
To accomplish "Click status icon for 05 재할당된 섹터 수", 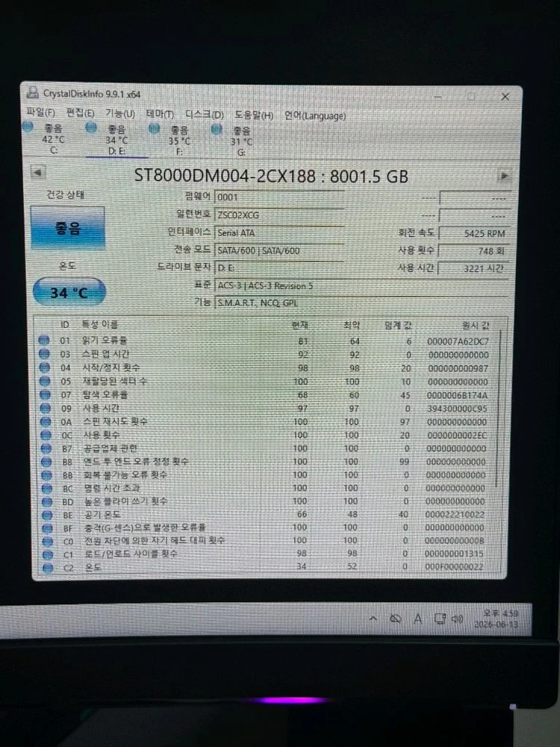I will [x=45, y=381].
